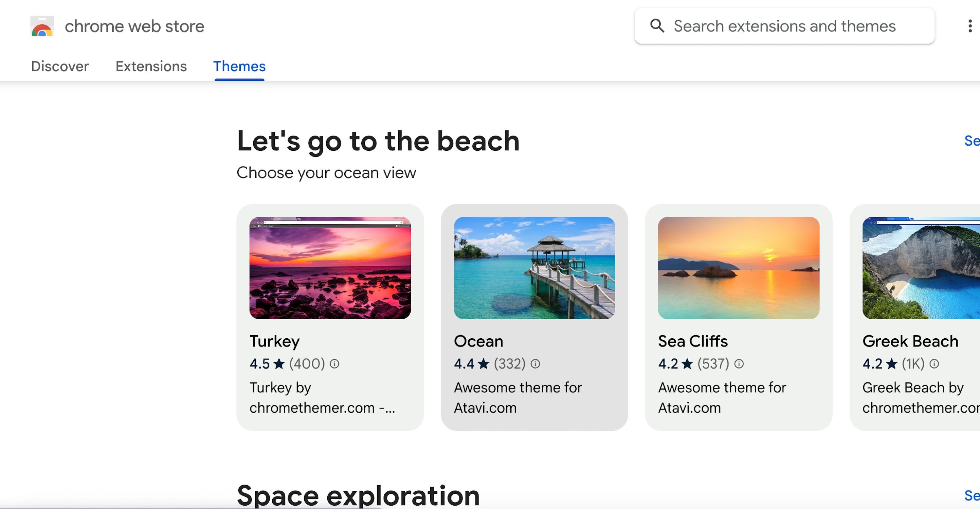Switch to the Extensions tab

pos(151,66)
